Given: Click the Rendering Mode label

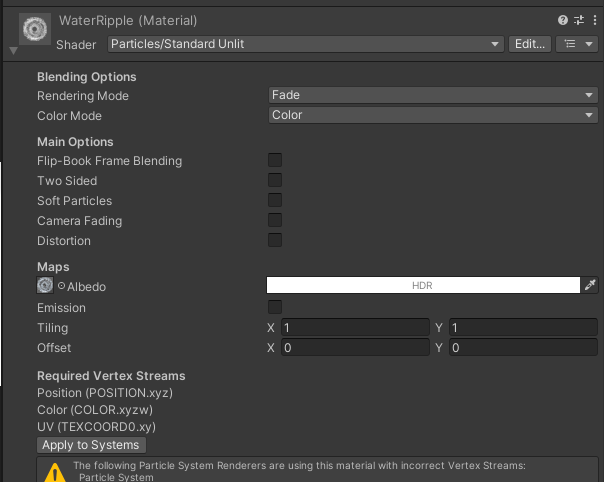Looking at the screenshot, I should tap(83, 96).
